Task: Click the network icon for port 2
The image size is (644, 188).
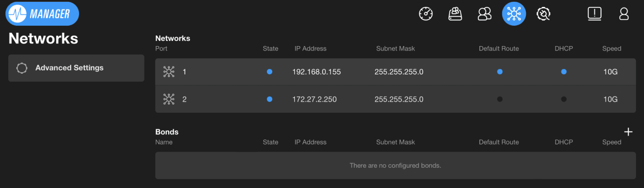Action: tap(169, 99)
